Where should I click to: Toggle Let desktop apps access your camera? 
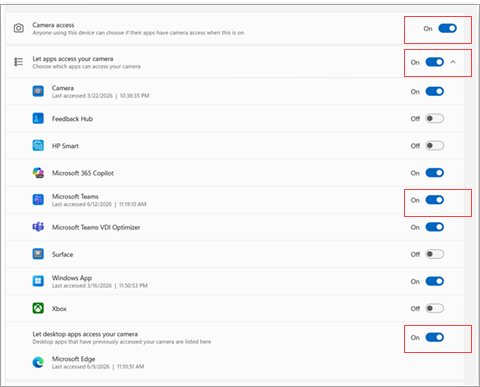coord(435,337)
